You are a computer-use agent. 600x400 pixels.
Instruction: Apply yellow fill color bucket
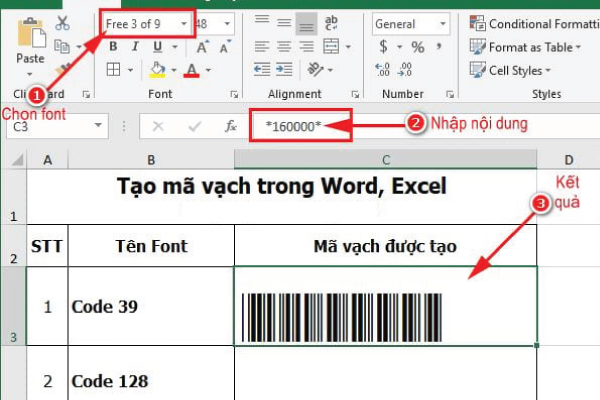pos(157,70)
